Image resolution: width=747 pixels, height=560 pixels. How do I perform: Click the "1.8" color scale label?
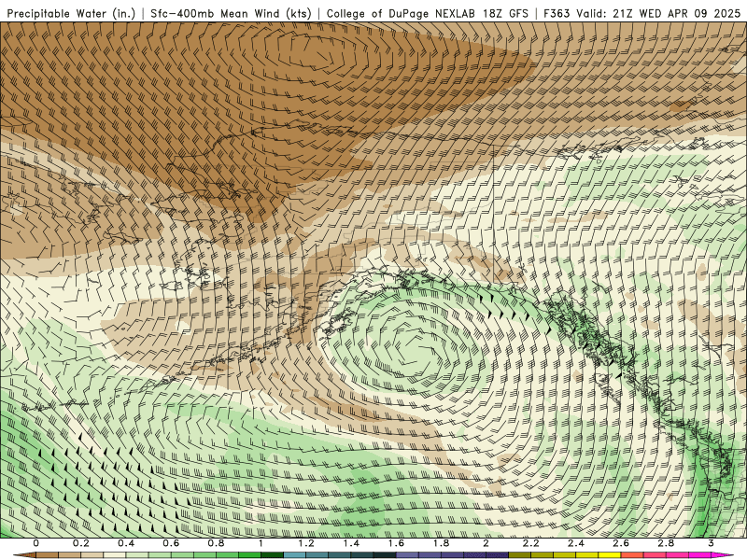[441, 543]
